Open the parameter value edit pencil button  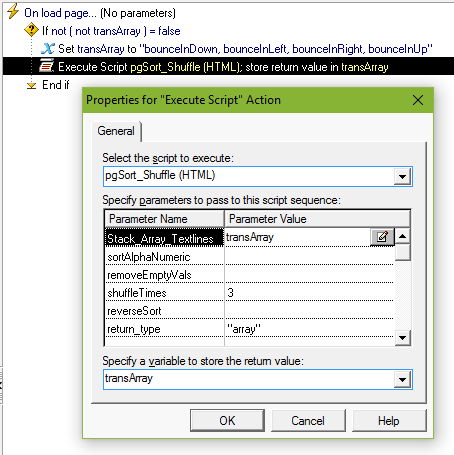click(382, 237)
